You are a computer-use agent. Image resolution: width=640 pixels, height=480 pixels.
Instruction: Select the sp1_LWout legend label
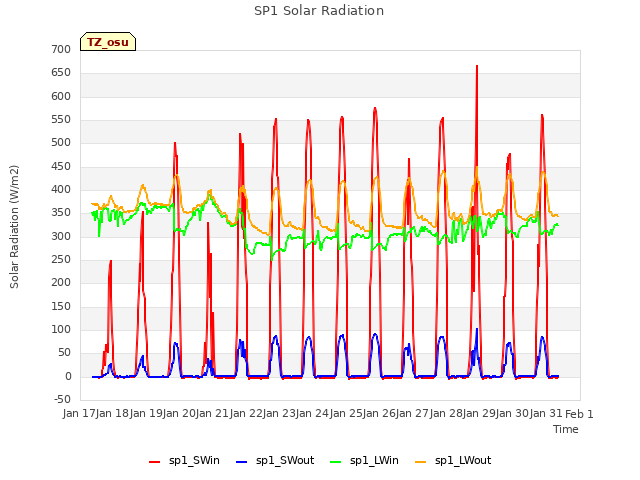coord(463,461)
